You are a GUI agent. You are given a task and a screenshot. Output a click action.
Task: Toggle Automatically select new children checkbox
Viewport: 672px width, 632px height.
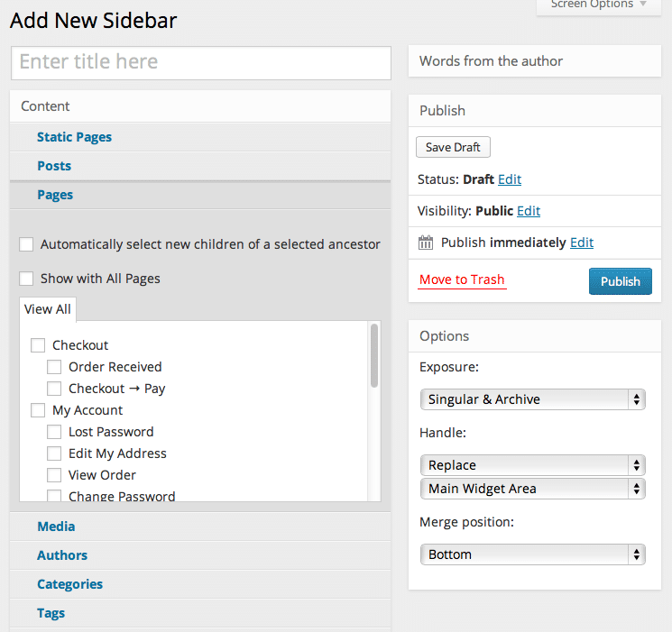pos(26,244)
